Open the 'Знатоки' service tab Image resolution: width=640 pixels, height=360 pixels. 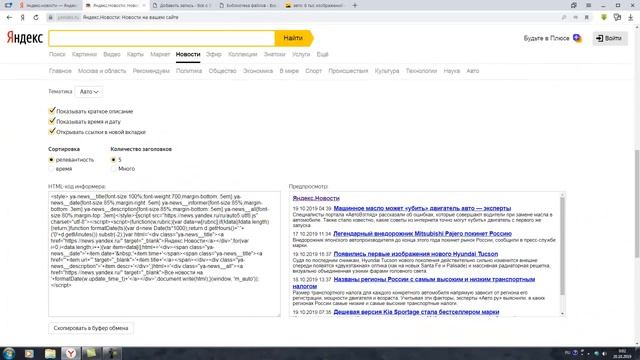tap(274, 54)
